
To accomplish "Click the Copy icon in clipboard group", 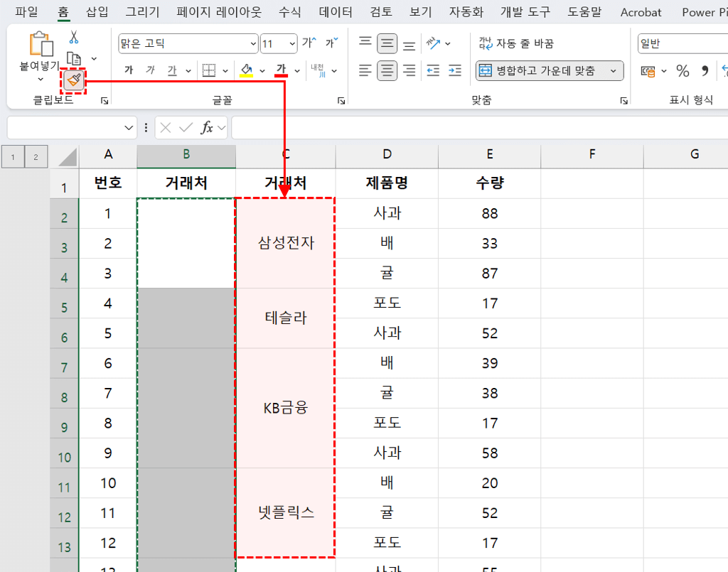I will pyautogui.click(x=74, y=59).
